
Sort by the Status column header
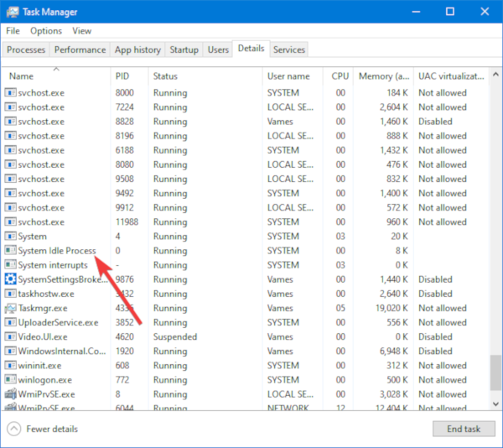coord(205,76)
